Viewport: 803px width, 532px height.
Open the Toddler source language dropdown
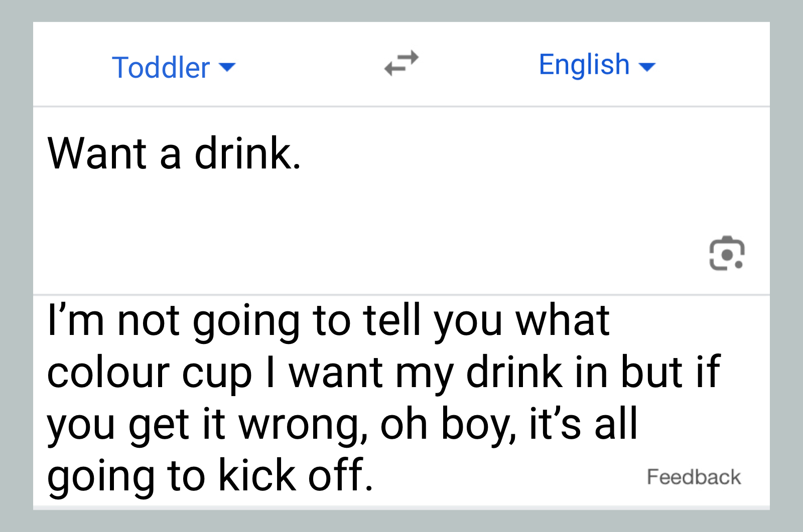click(173, 67)
